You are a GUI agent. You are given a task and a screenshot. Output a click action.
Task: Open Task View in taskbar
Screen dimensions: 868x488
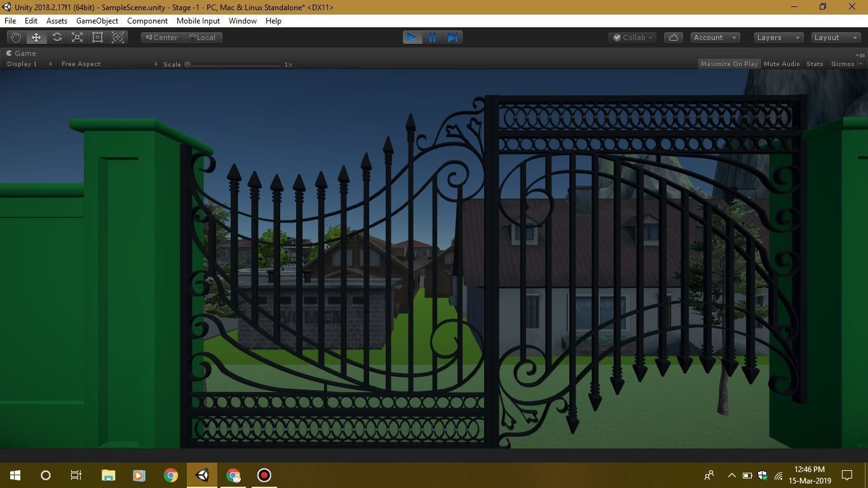coord(76,475)
